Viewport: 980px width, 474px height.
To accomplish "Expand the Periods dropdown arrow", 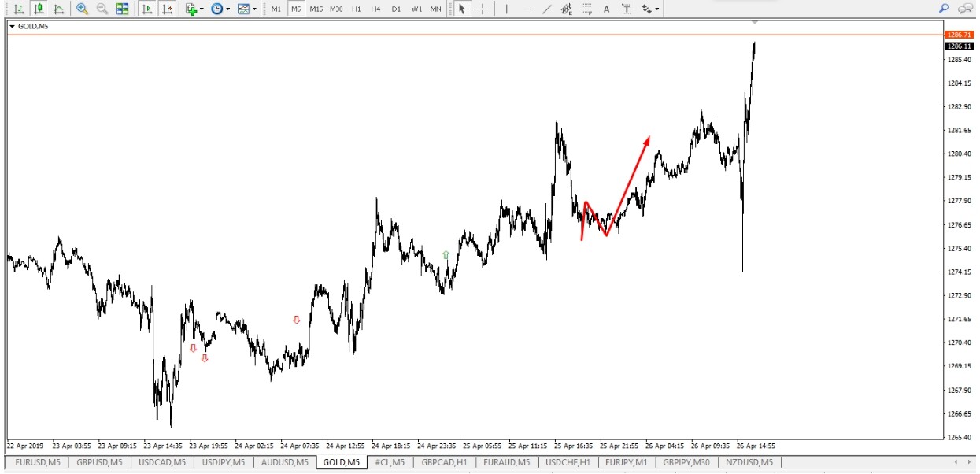I will 228,9.
